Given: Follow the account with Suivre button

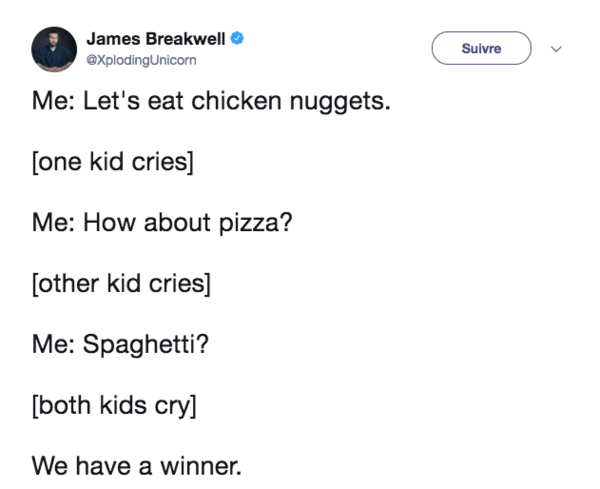Looking at the screenshot, I should (481, 48).
